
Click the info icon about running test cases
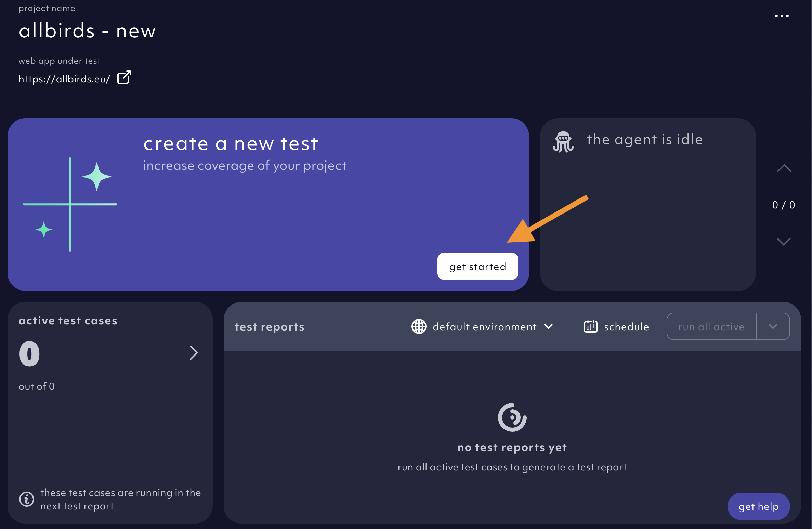(x=27, y=499)
